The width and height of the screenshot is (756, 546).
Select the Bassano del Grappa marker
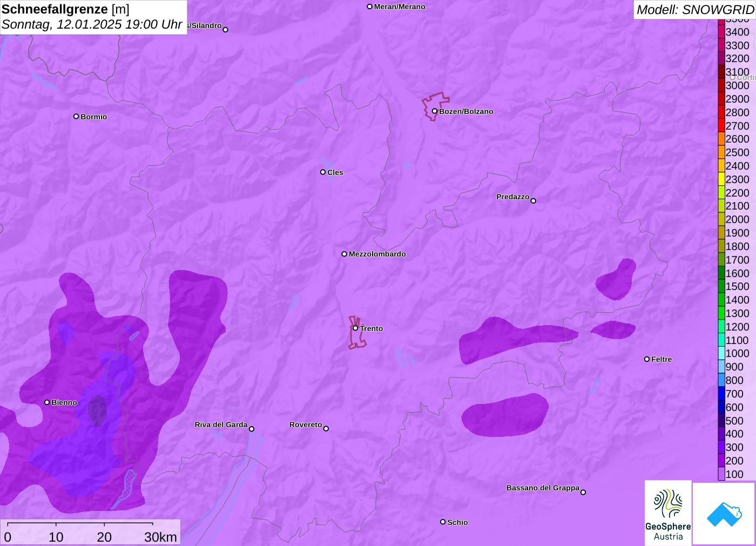coord(583,492)
